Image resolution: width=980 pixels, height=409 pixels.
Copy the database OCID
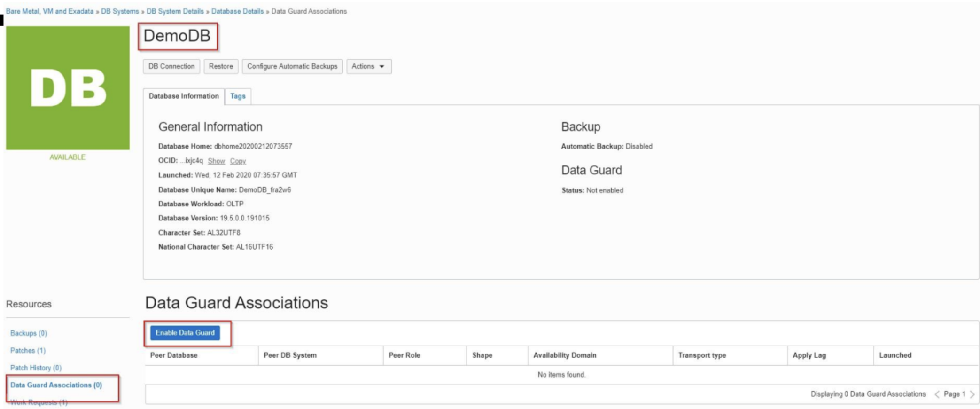click(238, 161)
